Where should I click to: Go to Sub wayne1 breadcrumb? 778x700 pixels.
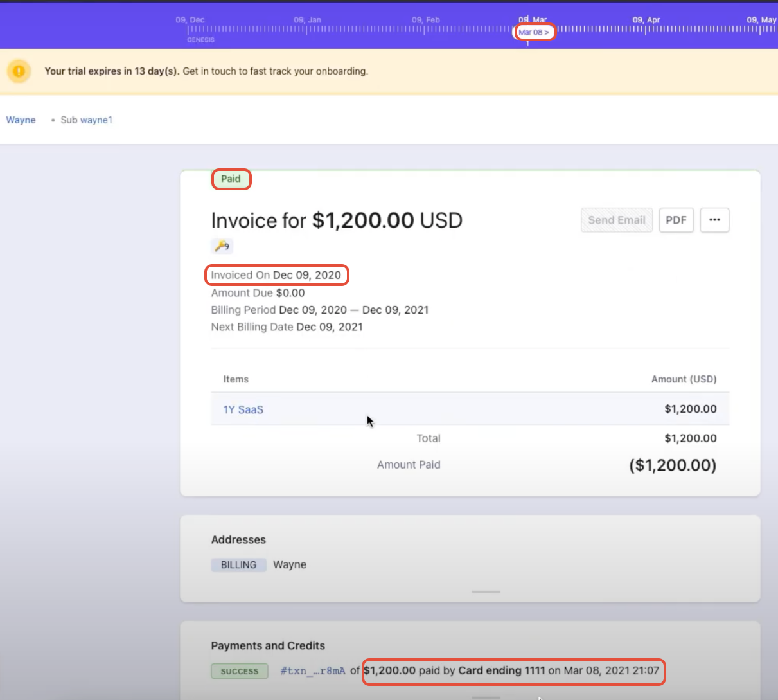[86, 120]
